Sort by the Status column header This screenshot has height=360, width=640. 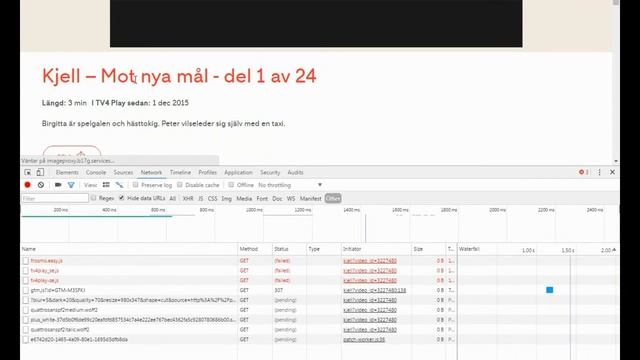[289, 249]
